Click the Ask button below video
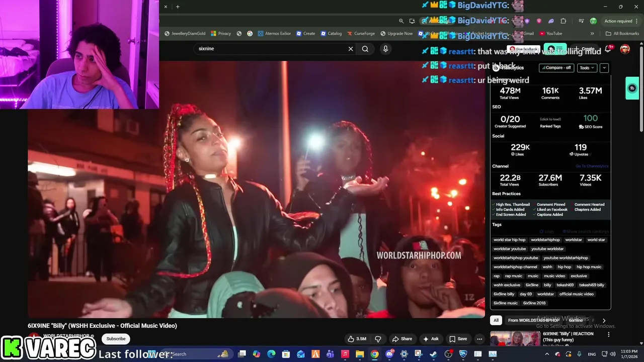The height and width of the screenshot is (362, 644). click(x=431, y=339)
